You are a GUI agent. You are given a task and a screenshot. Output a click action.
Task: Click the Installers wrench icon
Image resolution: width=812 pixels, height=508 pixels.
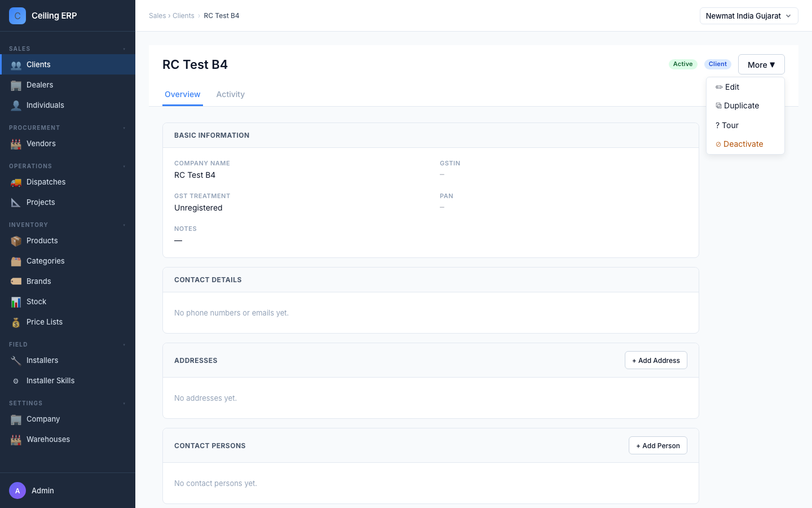tap(16, 361)
